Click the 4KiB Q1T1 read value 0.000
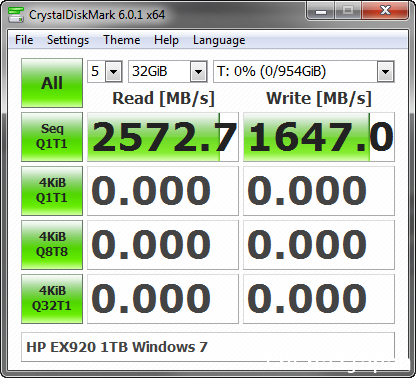Viewport: 416px width, 378px height. [163, 191]
